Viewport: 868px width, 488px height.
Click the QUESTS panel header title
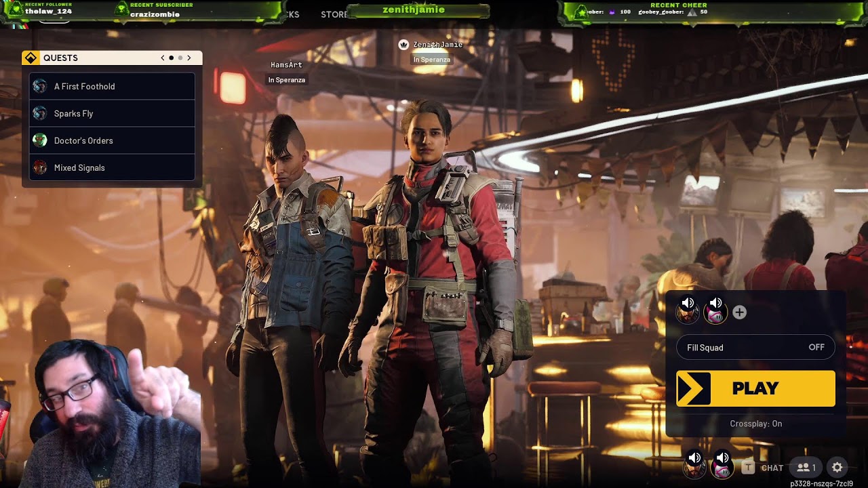click(60, 58)
